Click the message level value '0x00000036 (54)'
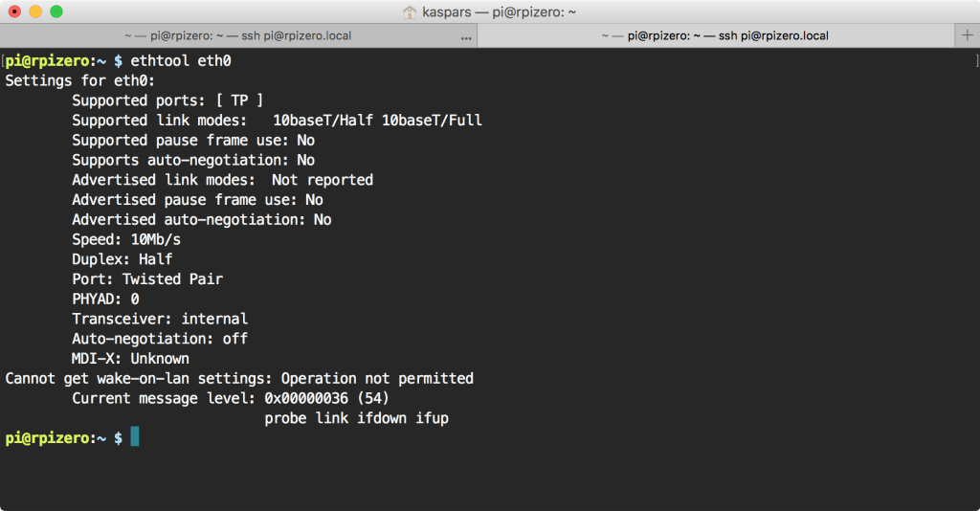Image resolution: width=980 pixels, height=511 pixels. tap(326, 398)
